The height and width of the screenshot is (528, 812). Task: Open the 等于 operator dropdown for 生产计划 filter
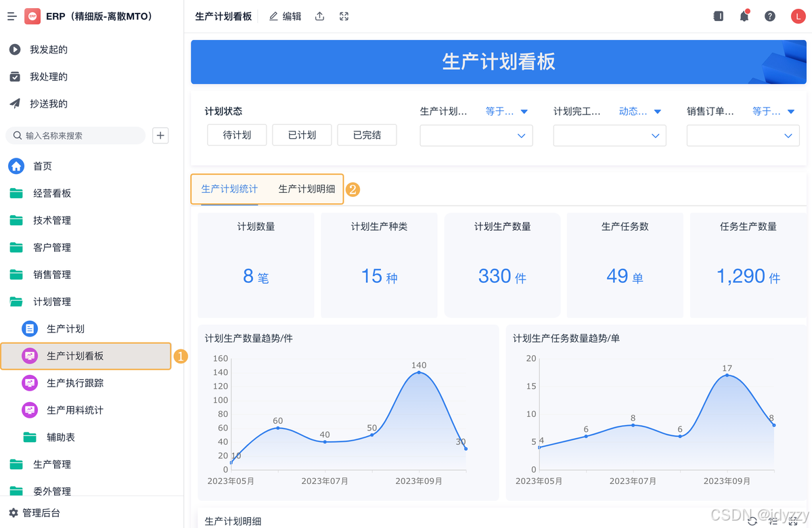tap(507, 112)
